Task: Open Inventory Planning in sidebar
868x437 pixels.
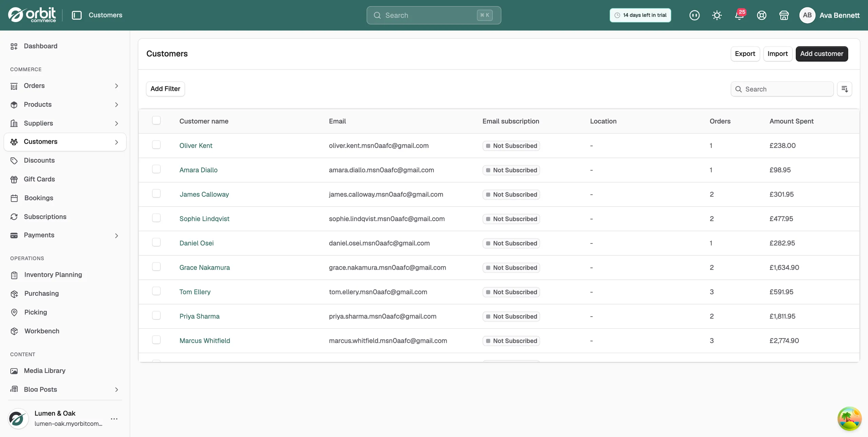Action: [x=65, y=275]
